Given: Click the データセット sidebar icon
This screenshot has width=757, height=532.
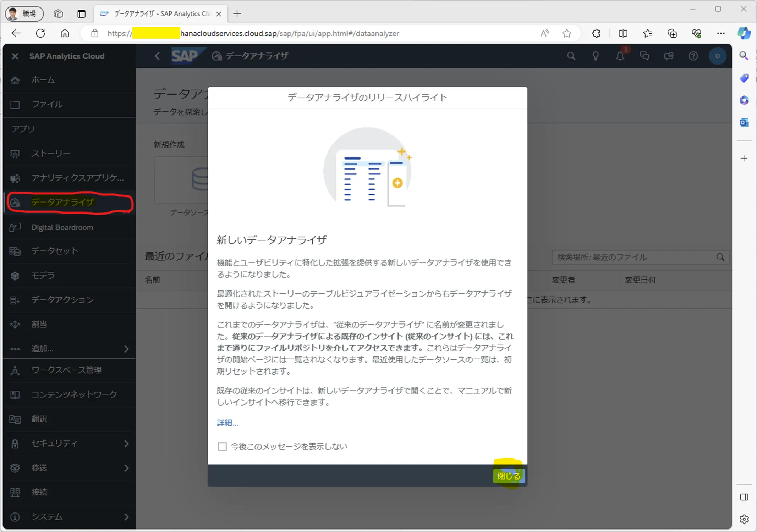Looking at the screenshot, I should coord(15,251).
